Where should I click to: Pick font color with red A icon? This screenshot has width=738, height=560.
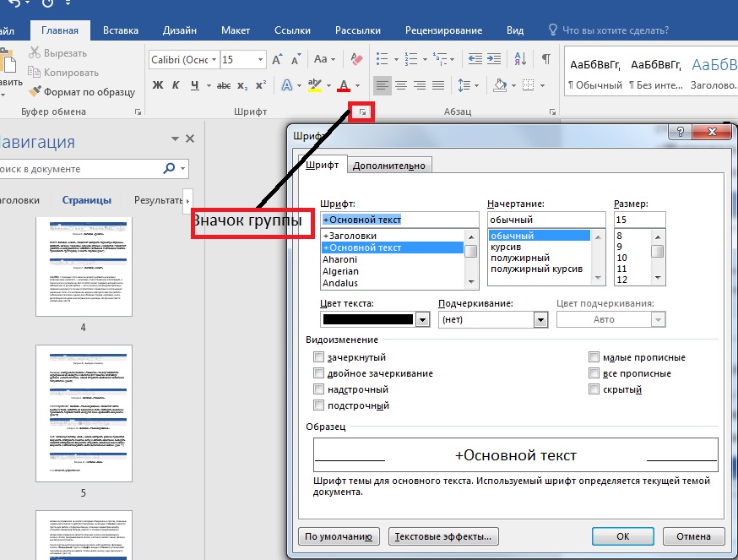(344, 85)
